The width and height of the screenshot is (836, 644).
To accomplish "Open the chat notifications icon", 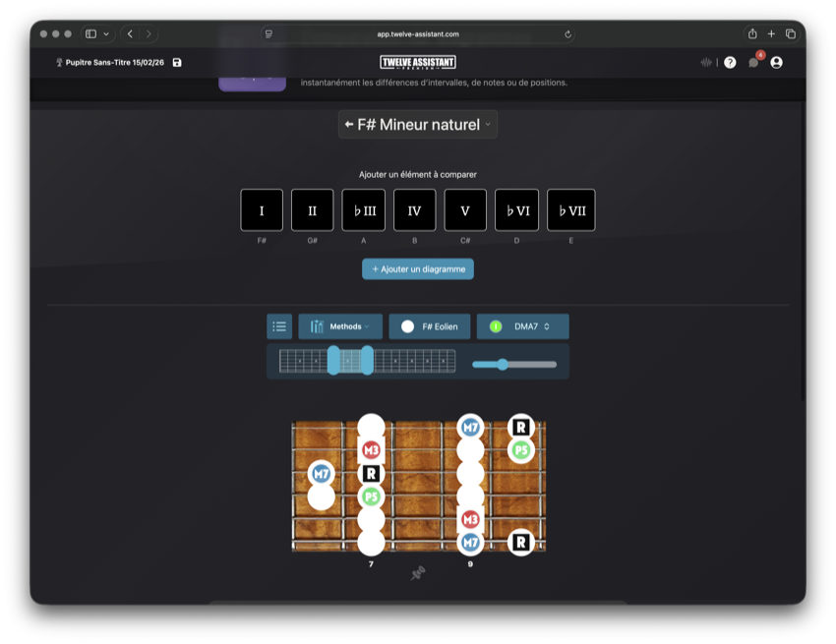I will [x=753, y=62].
